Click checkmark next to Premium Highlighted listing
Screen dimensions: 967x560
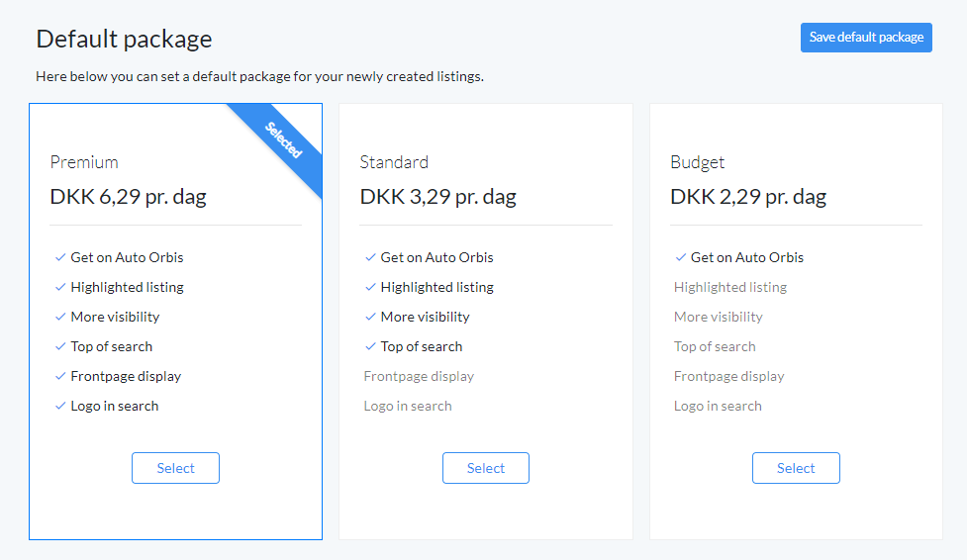pyautogui.click(x=59, y=287)
